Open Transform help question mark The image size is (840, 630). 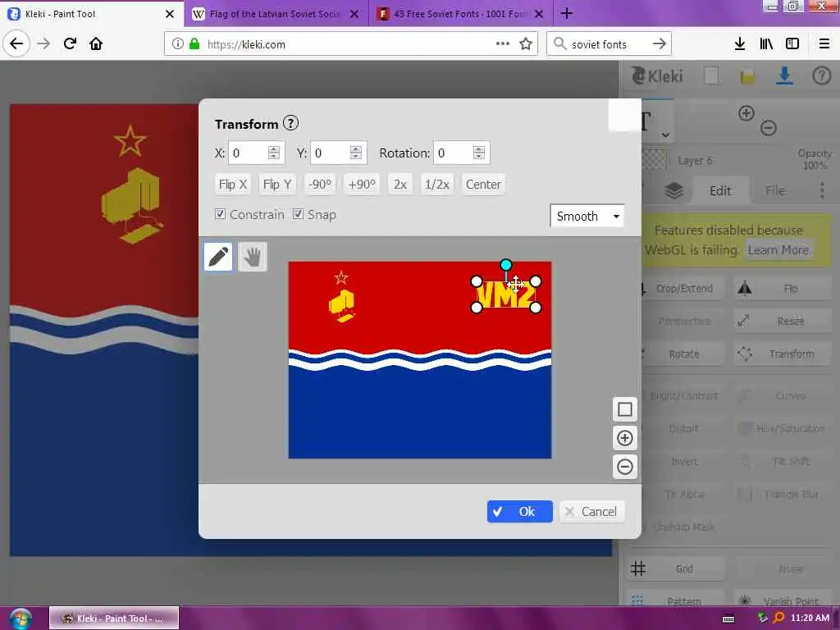click(x=290, y=123)
